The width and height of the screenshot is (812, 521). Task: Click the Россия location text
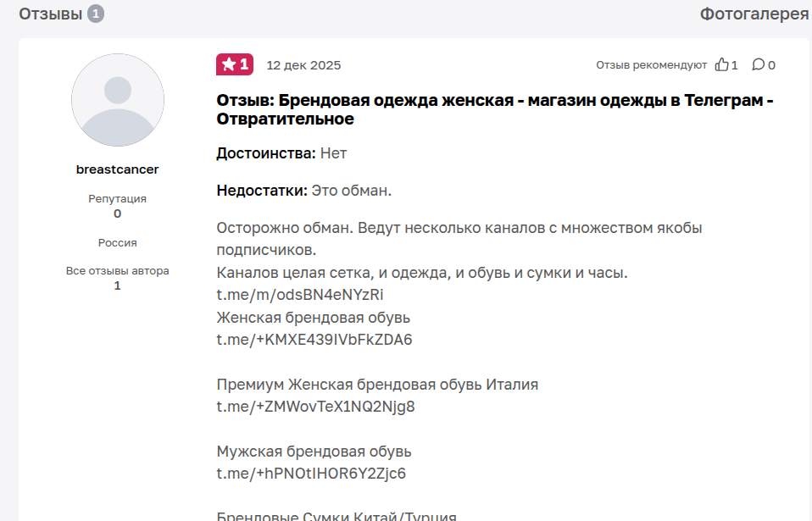[x=117, y=241]
